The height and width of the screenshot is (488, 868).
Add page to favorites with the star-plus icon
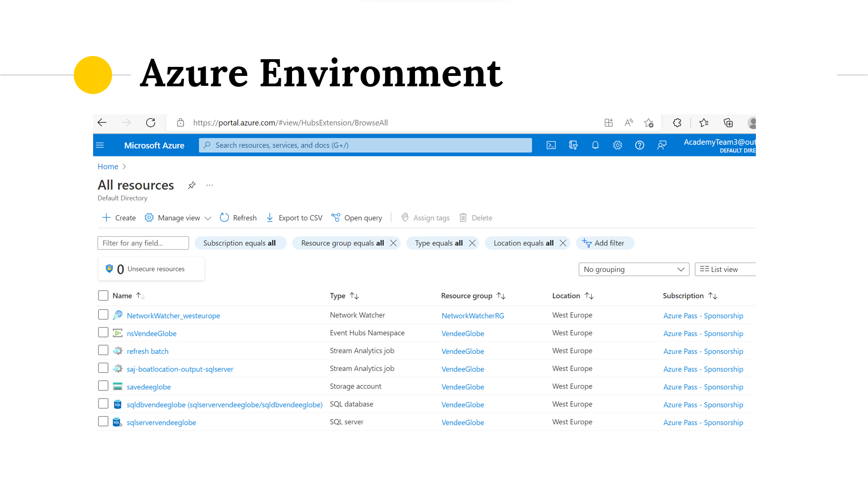click(x=649, y=122)
